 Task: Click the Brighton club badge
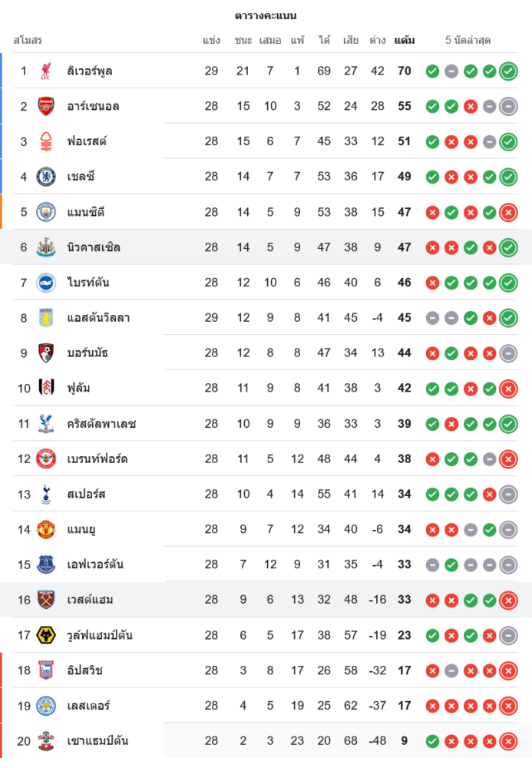(x=46, y=283)
